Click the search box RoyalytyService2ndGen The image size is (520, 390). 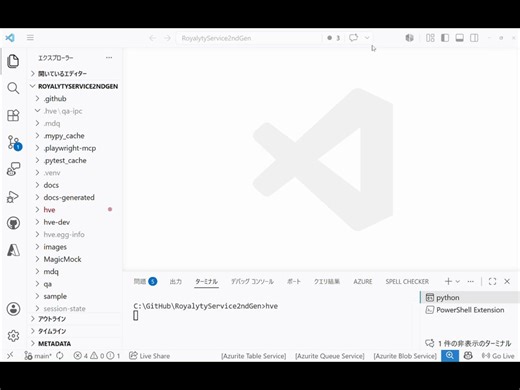pos(249,38)
